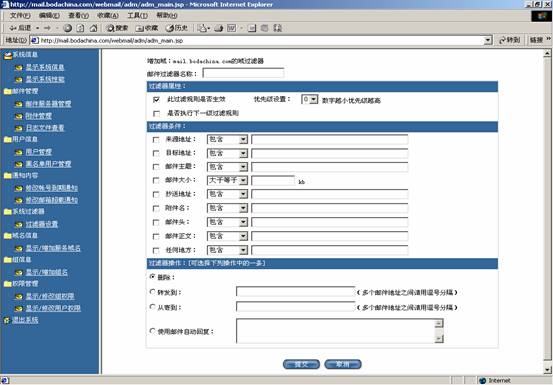This screenshot has height=385, width=553.
Task: Open the 邮件大小 大于等于 dropdown
Action: tap(227, 180)
